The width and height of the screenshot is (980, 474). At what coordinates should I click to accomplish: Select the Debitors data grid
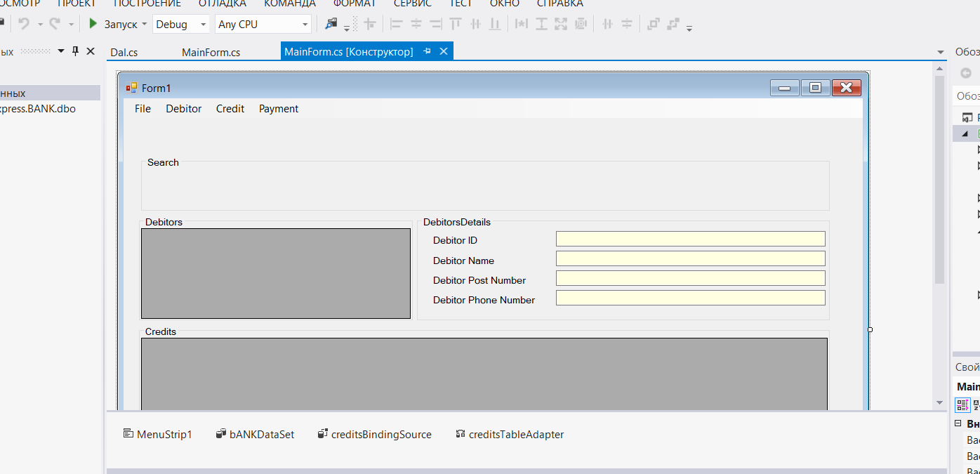[x=276, y=273]
